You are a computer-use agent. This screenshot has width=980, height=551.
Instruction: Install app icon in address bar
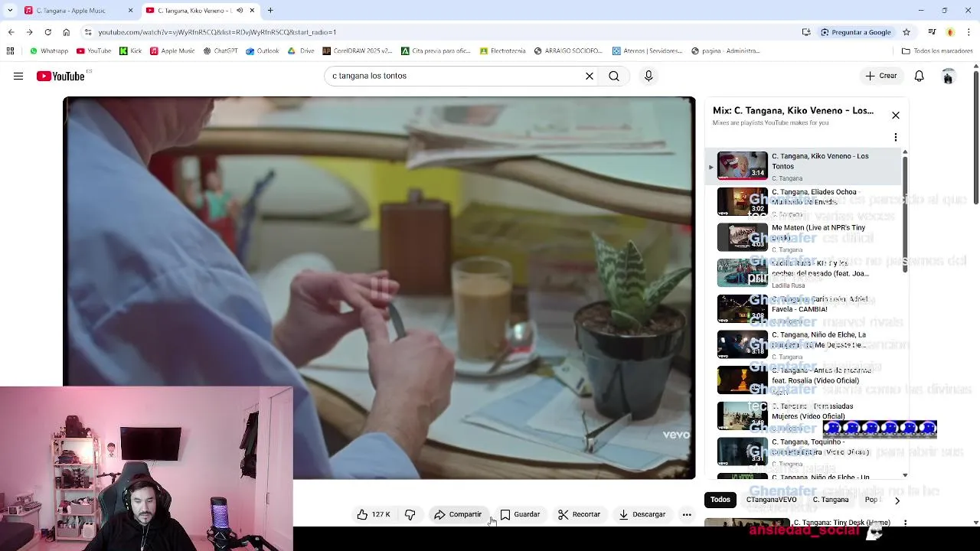point(806,32)
